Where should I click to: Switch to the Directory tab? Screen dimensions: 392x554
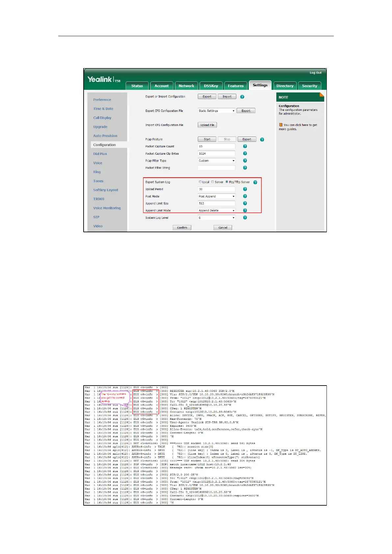(285, 86)
